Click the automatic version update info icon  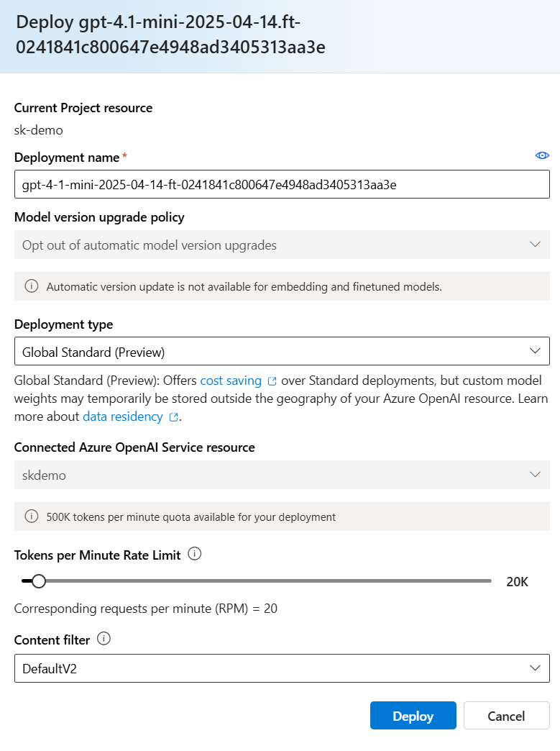(32, 286)
